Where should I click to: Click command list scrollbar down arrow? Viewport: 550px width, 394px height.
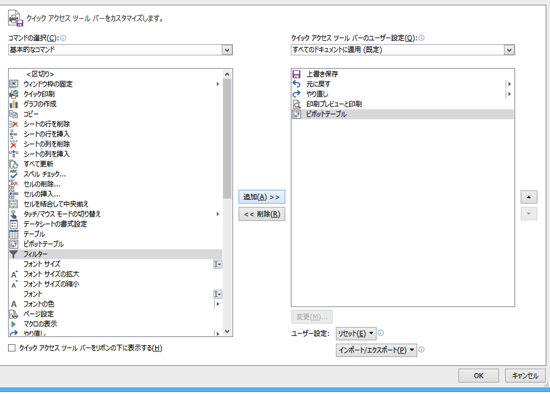pos(227,331)
